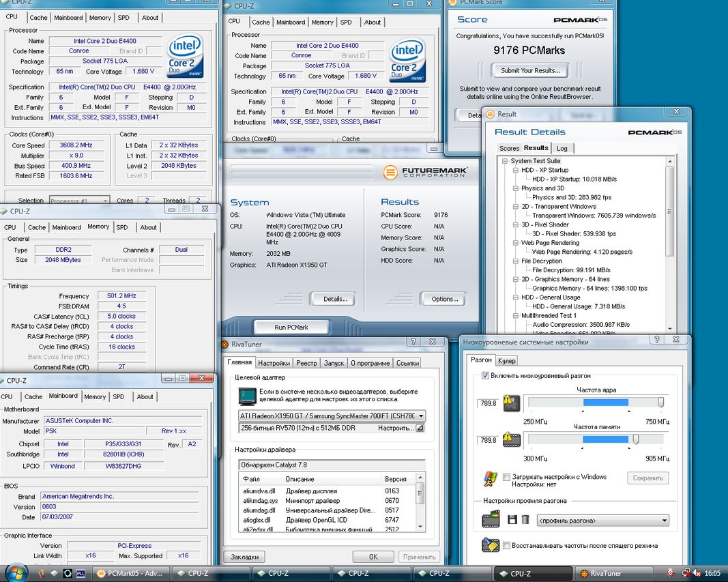The height and width of the screenshot is (582, 728).
Task: Open Настройки tab in RivaTuner
Action: 274,363
